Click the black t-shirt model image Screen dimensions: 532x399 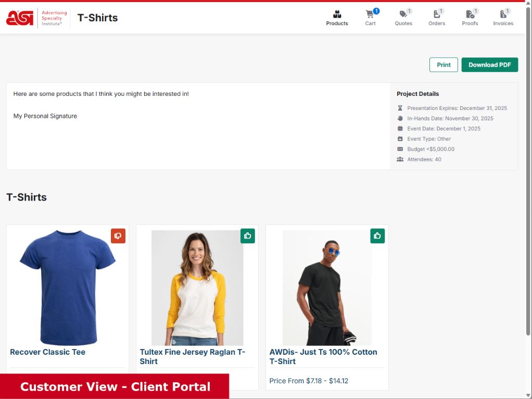[326, 288]
